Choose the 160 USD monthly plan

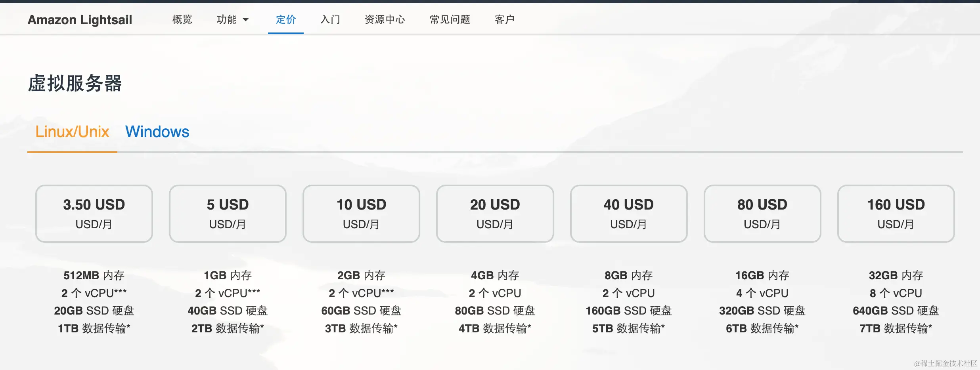coord(896,214)
